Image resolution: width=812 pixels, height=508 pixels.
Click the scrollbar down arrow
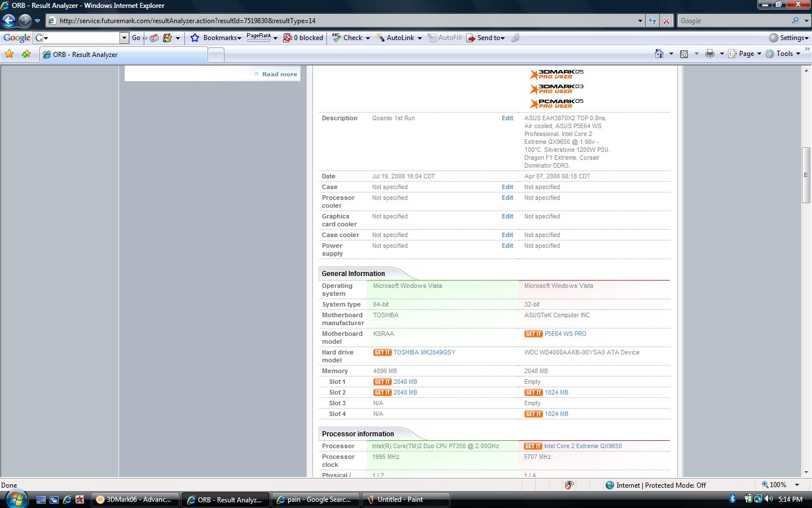coord(806,472)
